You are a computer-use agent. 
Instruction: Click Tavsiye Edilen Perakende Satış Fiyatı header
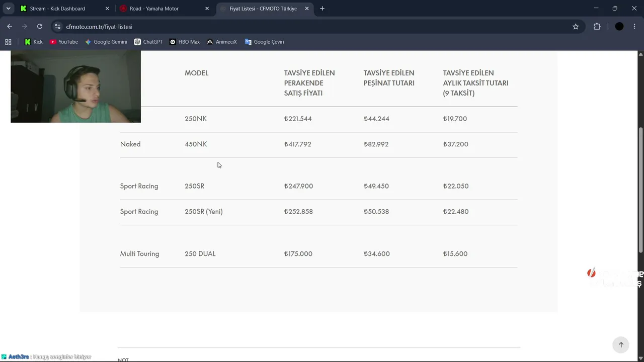tap(309, 83)
